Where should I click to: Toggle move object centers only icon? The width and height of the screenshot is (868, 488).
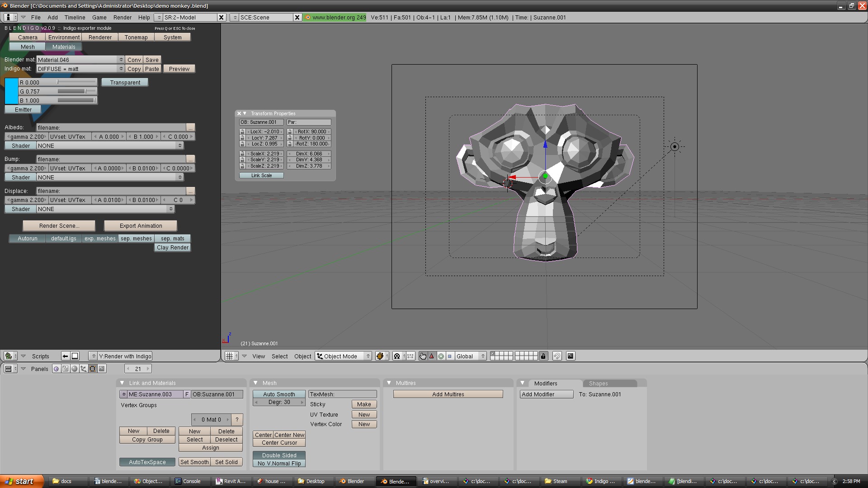[410, 356]
